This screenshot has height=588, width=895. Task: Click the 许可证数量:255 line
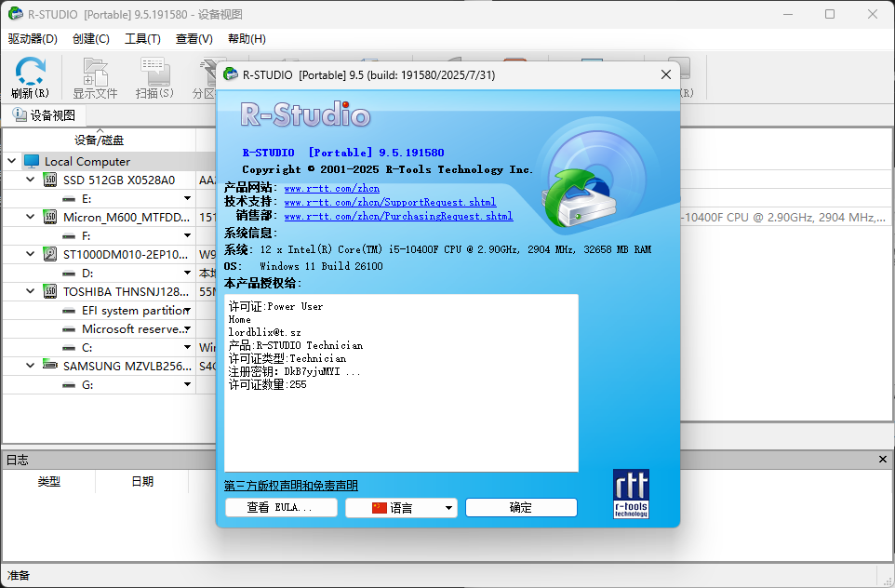click(x=267, y=385)
